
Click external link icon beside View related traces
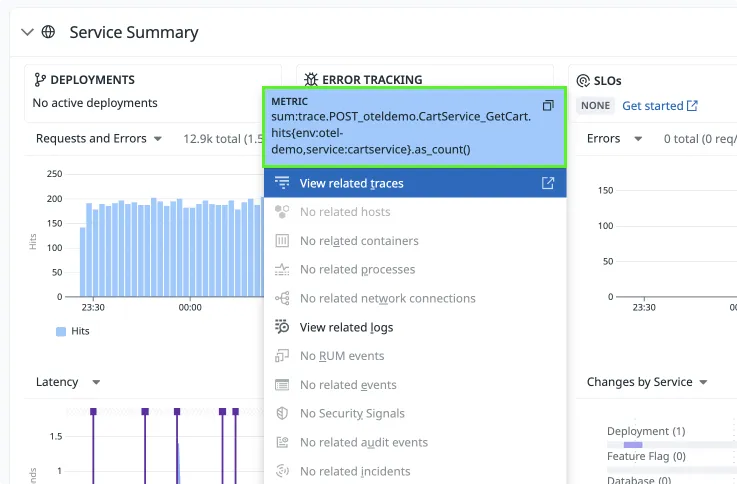tap(547, 183)
